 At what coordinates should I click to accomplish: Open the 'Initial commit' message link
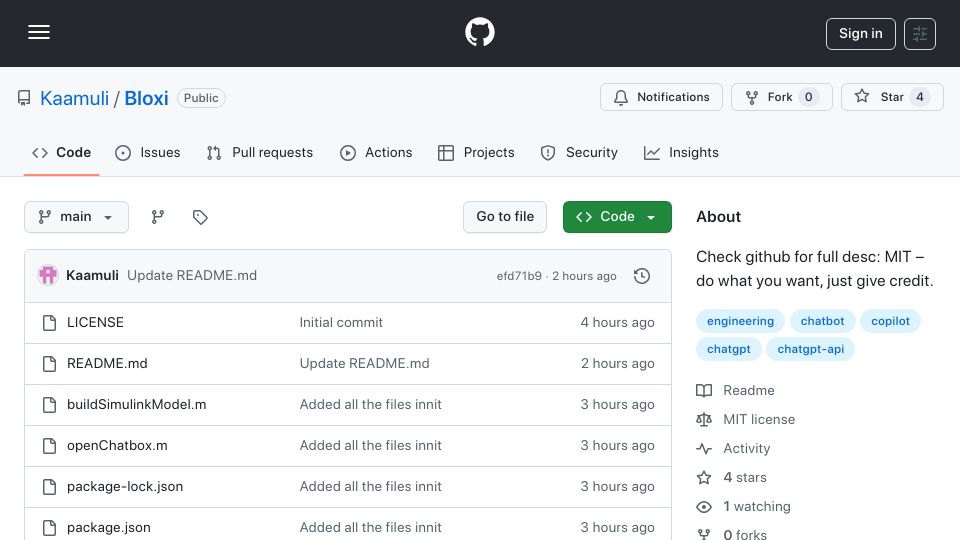click(x=341, y=323)
